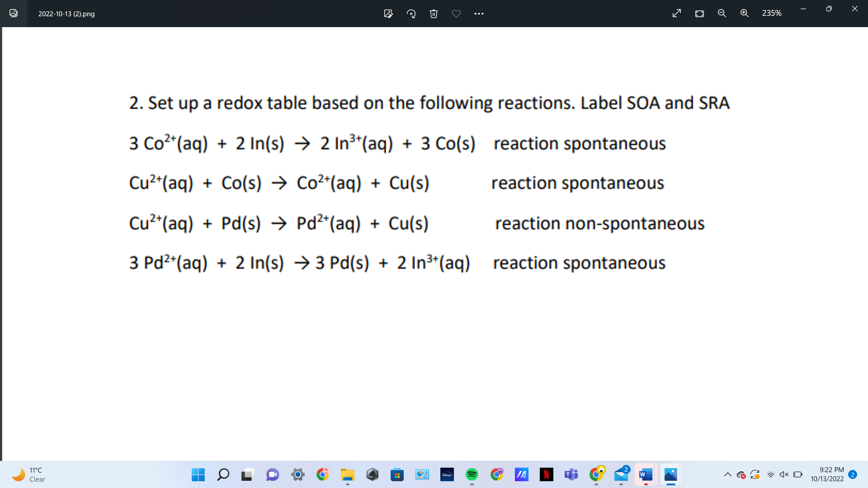Rotate the image
Image resolution: width=868 pixels, height=488 pixels.
point(411,14)
